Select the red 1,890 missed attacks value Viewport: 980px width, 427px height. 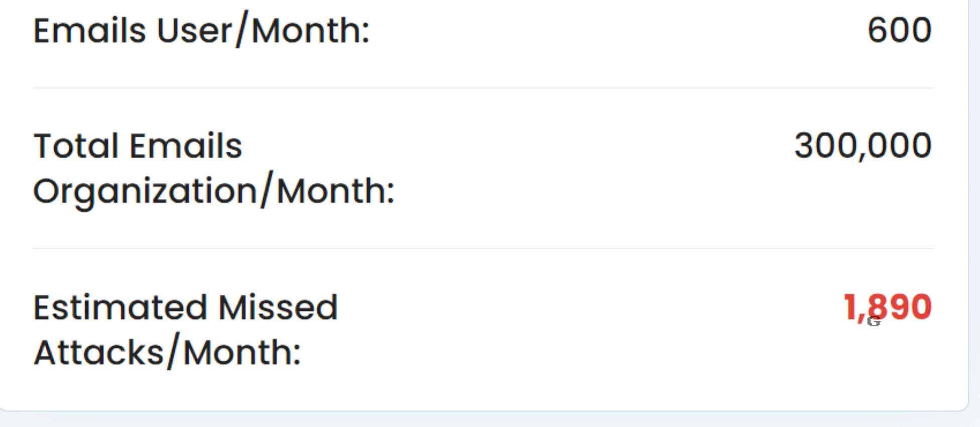click(887, 307)
